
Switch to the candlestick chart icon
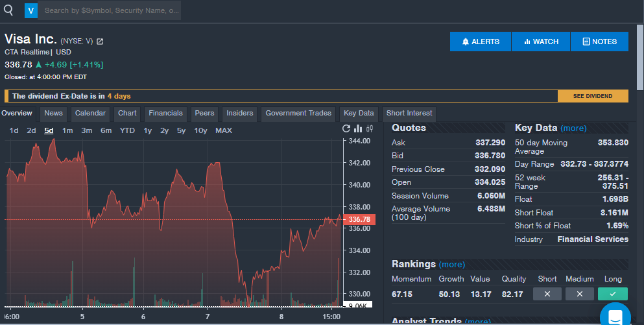[370, 128]
